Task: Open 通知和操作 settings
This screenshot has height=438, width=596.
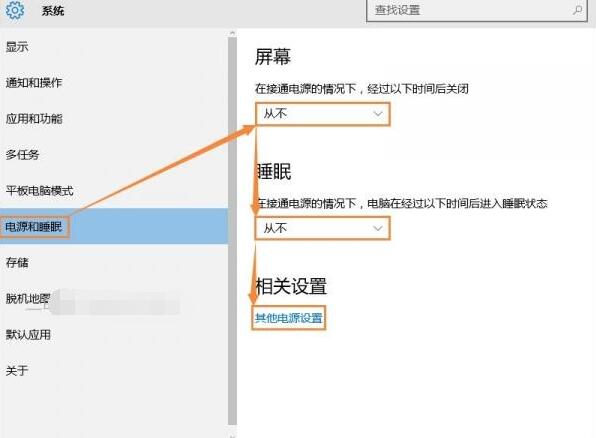Action: click(34, 83)
